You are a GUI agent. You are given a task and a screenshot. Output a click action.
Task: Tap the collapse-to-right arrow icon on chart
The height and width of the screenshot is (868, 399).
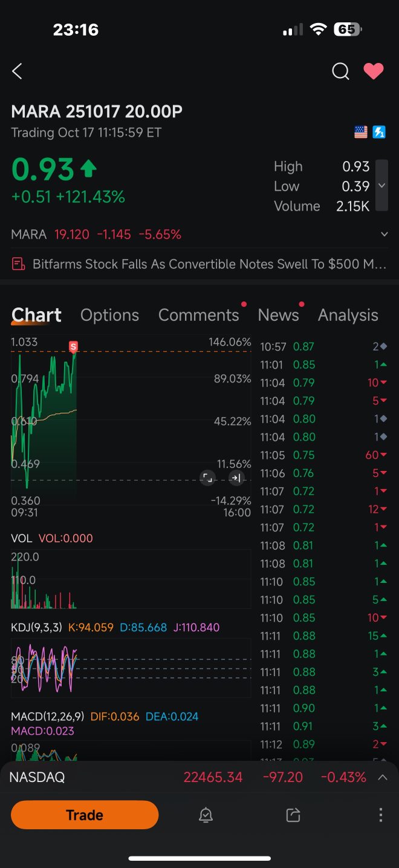[236, 478]
